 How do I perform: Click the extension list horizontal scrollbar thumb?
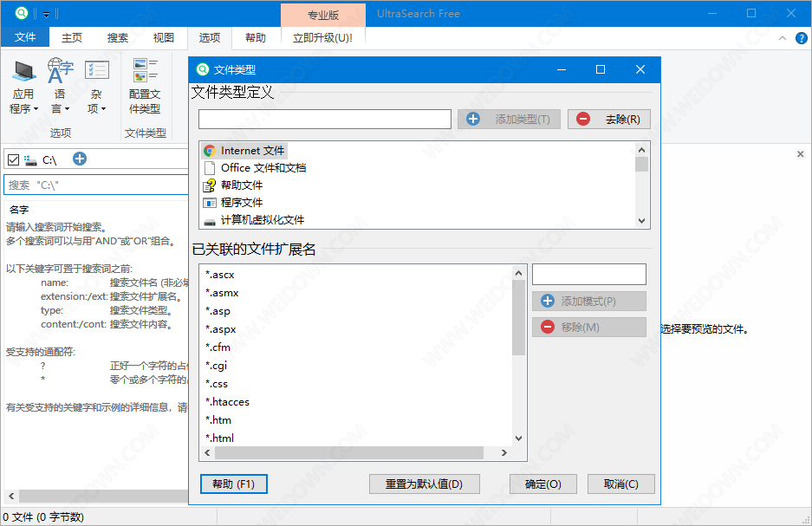coord(349,453)
